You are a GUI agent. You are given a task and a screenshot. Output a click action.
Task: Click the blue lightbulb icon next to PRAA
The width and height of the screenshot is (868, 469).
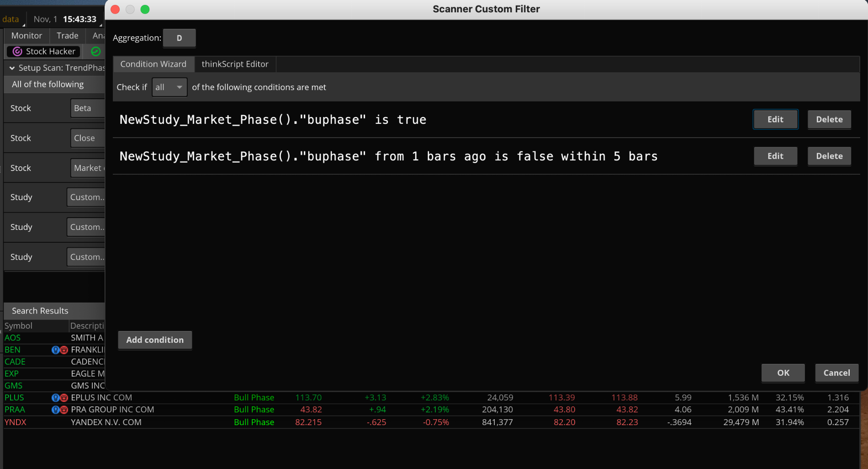click(x=55, y=410)
